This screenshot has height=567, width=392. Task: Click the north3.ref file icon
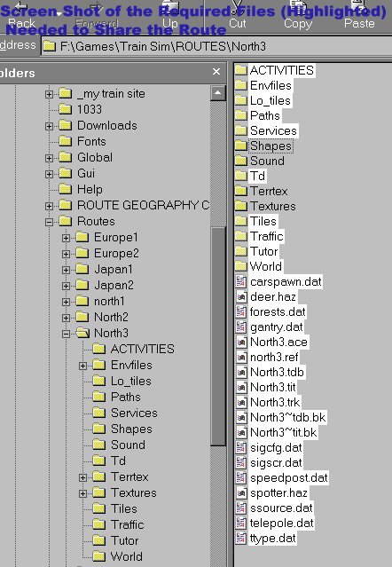tap(241, 357)
